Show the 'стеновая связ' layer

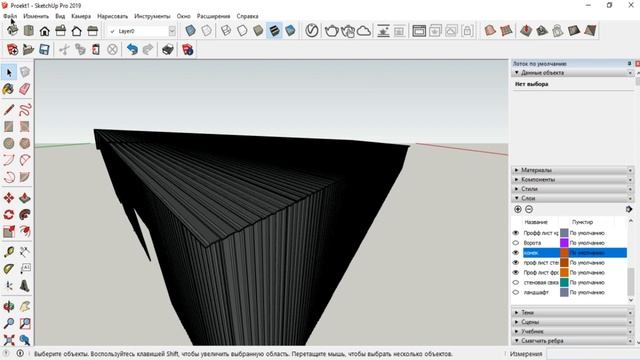click(516, 282)
